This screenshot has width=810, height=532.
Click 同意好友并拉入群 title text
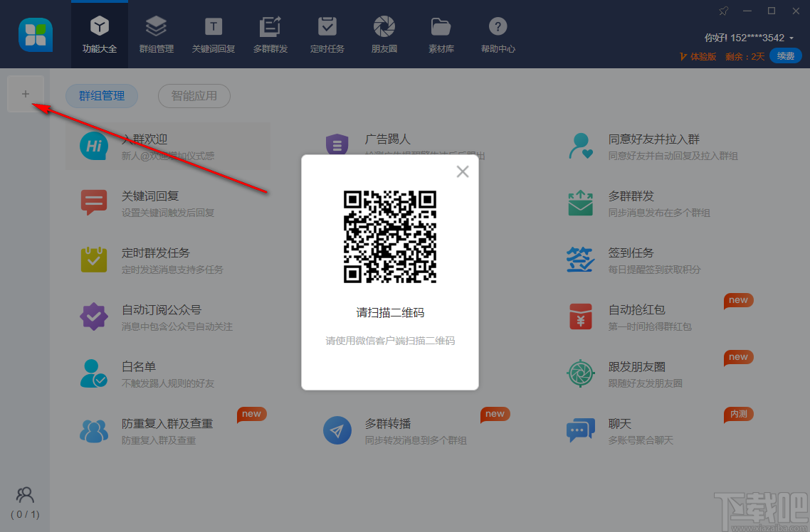click(653, 139)
